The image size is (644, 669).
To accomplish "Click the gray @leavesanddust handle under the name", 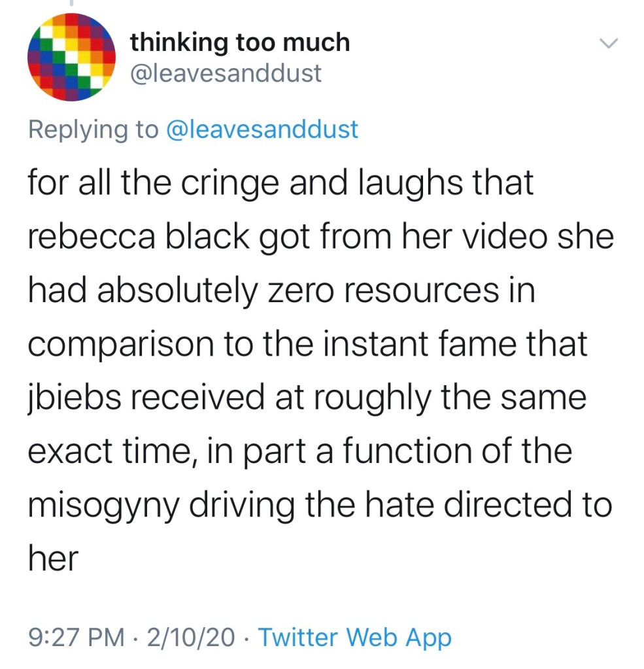I will (226, 73).
